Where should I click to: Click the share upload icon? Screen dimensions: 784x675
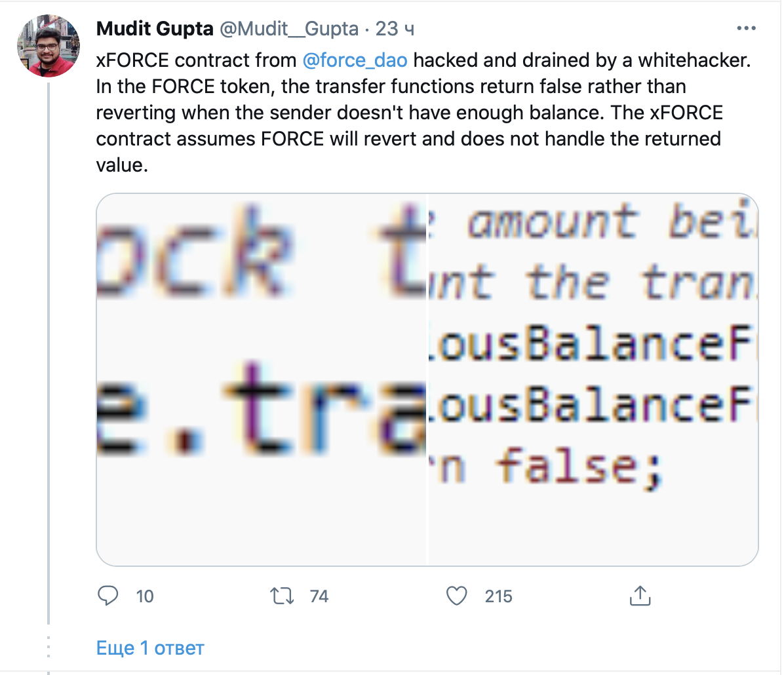pos(639,596)
